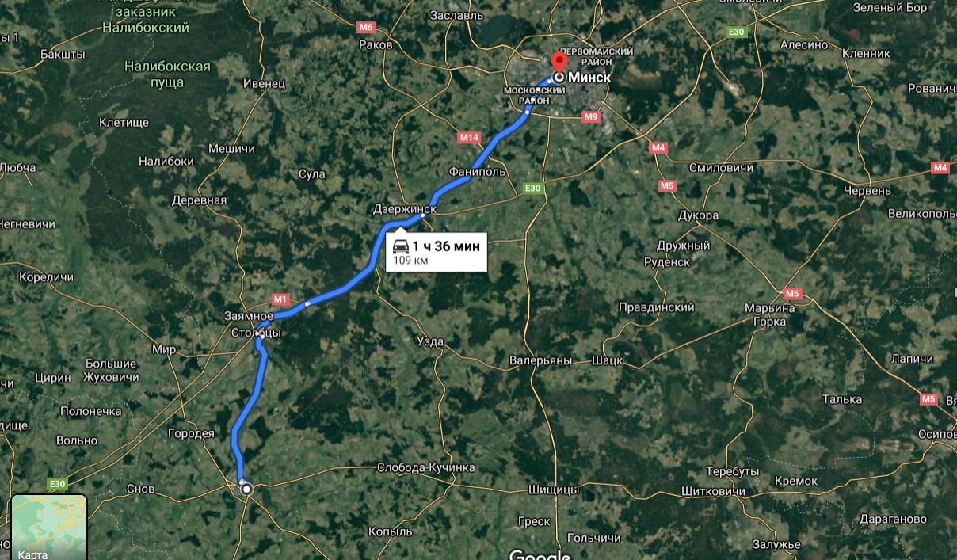The height and width of the screenshot is (560, 957).
Task: Click the M1 highway shield
Action: pyautogui.click(x=280, y=299)
